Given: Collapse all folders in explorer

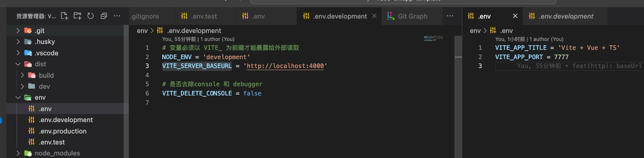Looking at the screenshot, I should coord(104,16).
